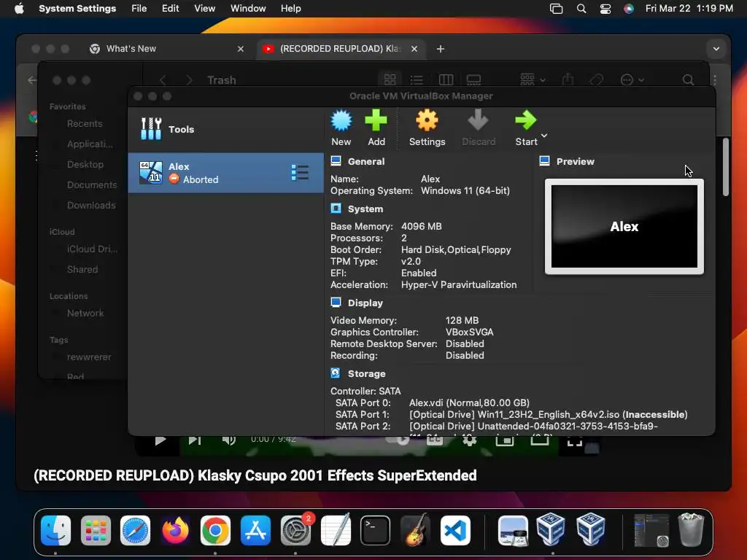
Task: Open the Help menu
Action: click(x=290, y=9)
